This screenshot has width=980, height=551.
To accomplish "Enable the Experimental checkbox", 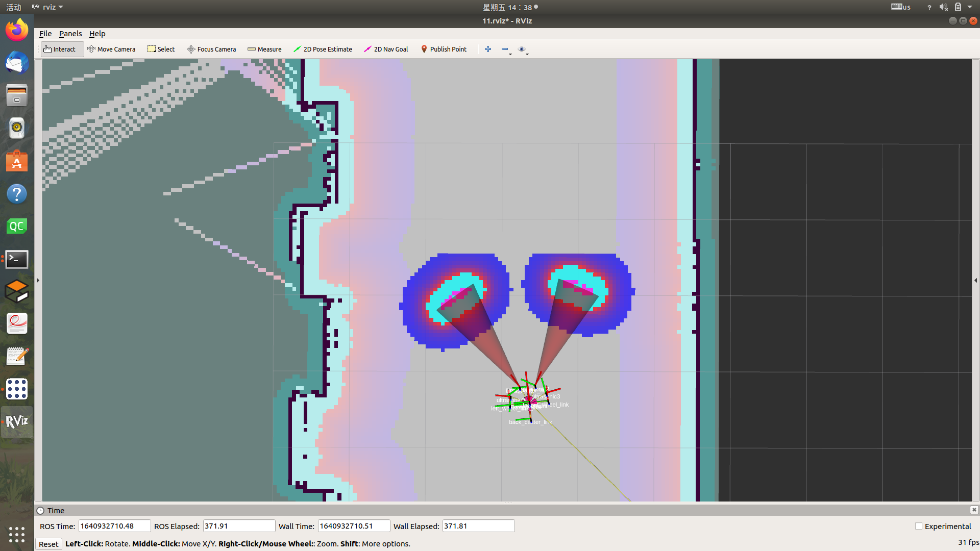I will 919,526.
